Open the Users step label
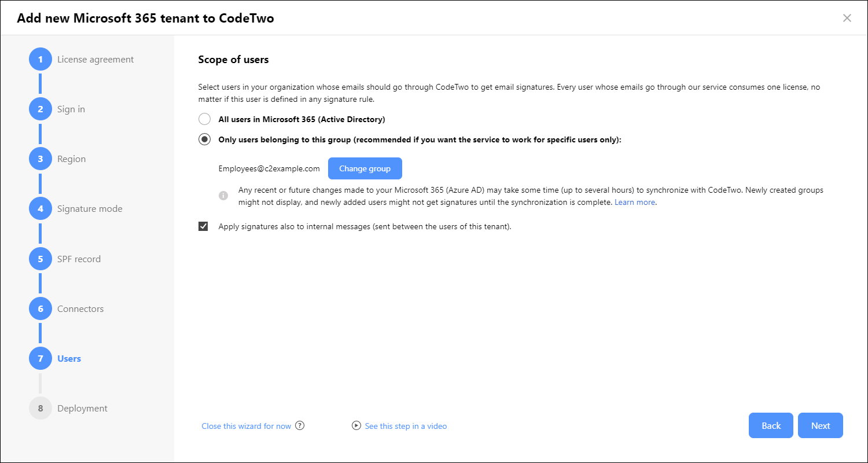The width and height of the screenshot is (868, 463). click(69, 358)
